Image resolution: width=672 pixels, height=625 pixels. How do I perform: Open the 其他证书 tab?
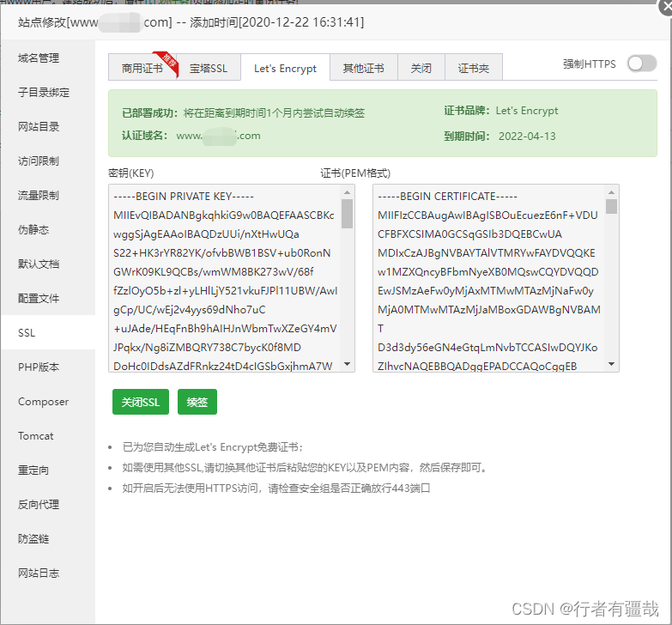pyautogui.click(x=363, y=68)
